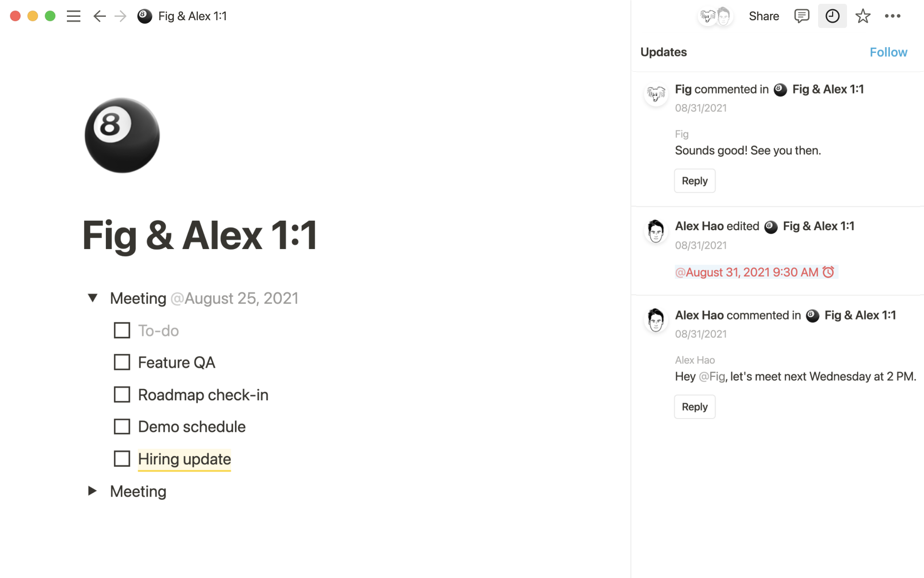Open the Share menu
Viewport: 924px width, 578px height.
point(764,16)
